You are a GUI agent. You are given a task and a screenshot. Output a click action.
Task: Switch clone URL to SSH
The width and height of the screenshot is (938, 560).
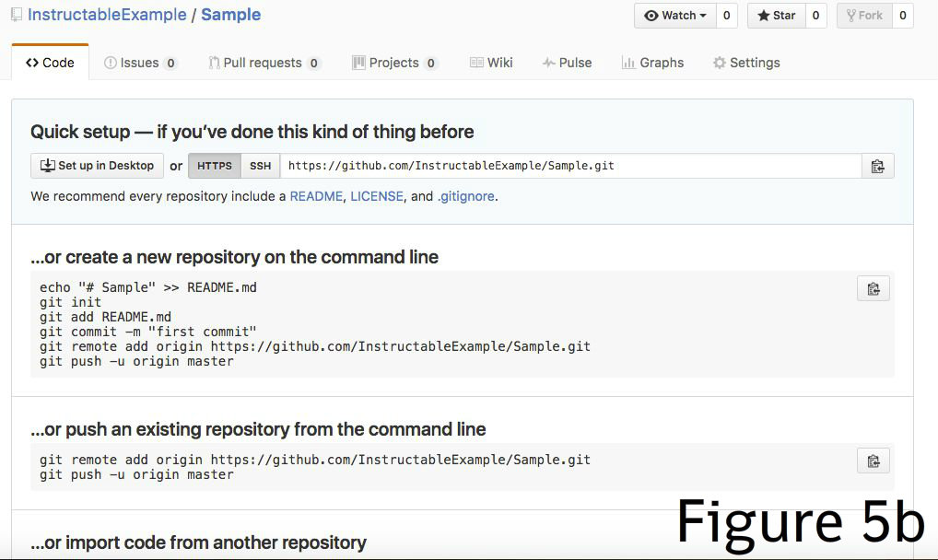260,166
